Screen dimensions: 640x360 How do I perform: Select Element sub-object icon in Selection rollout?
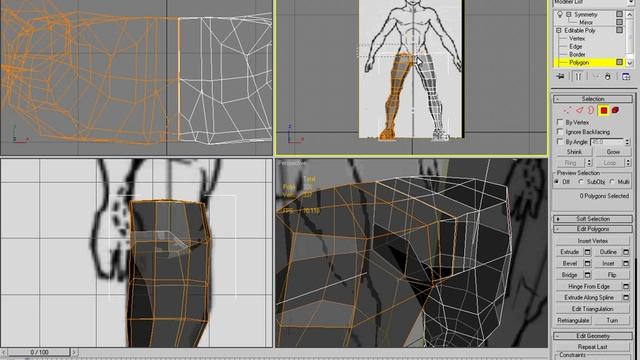[615, 110]
